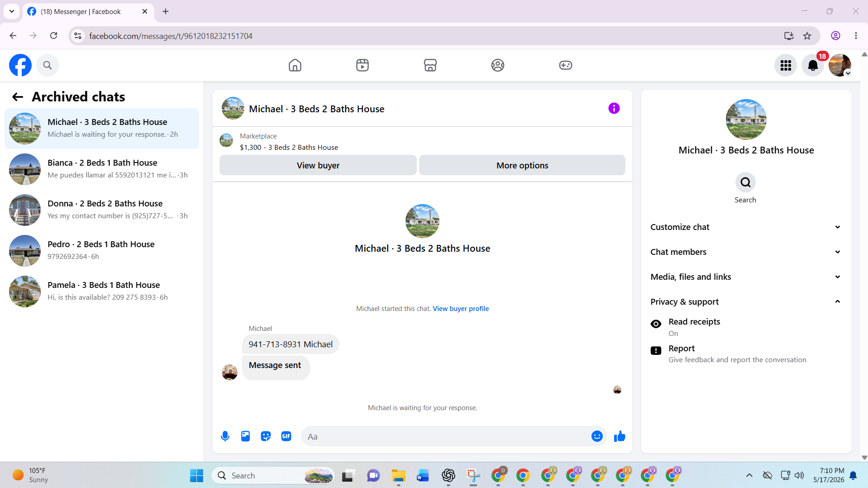Image resolution: width=868 pixels, height=488 pixels.
Task: Open Bianca 2 Beds 1 Bath chat
Action: pyautogui.click(x=102, y=169)
